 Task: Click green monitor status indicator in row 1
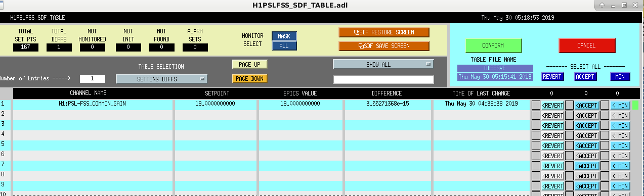tap(635, 105)
